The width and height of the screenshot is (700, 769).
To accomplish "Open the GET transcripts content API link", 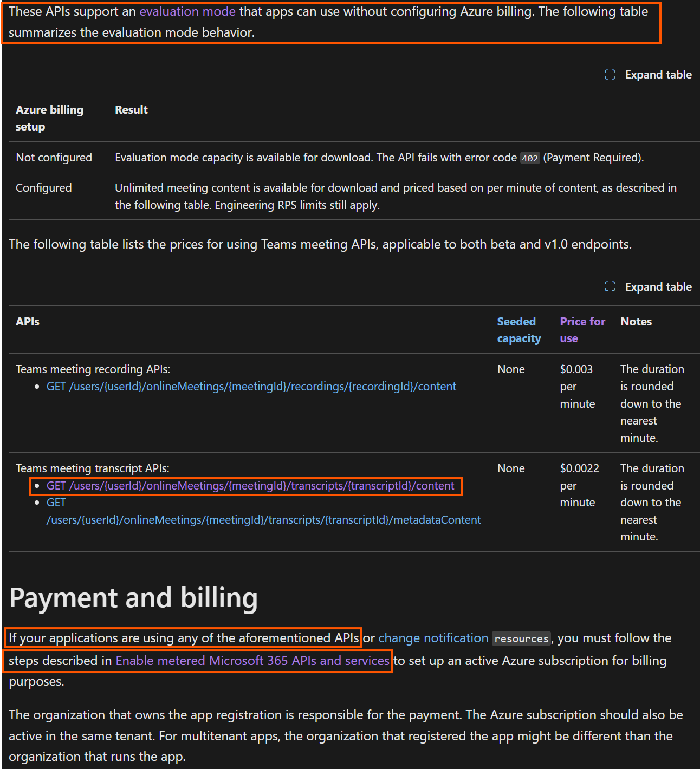I will (250, 486).
